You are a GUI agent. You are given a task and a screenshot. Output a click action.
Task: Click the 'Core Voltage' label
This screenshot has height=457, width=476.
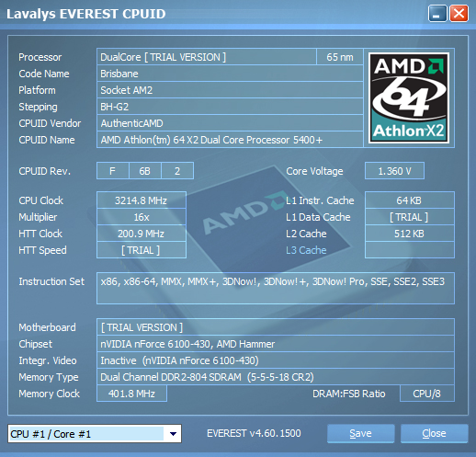[x=314, y=171]
